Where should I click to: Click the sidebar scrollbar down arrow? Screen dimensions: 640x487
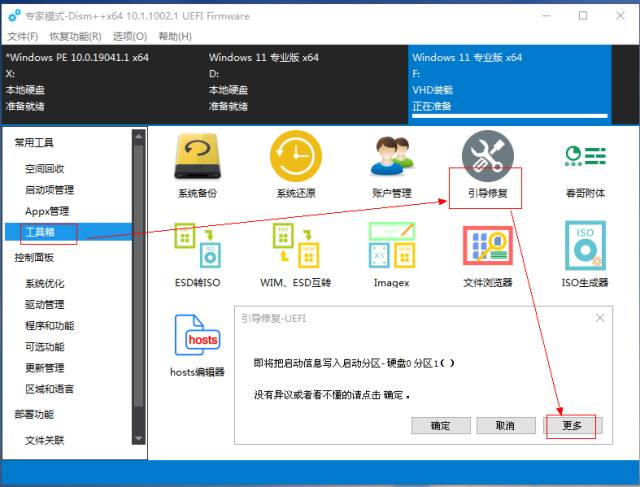138,438
